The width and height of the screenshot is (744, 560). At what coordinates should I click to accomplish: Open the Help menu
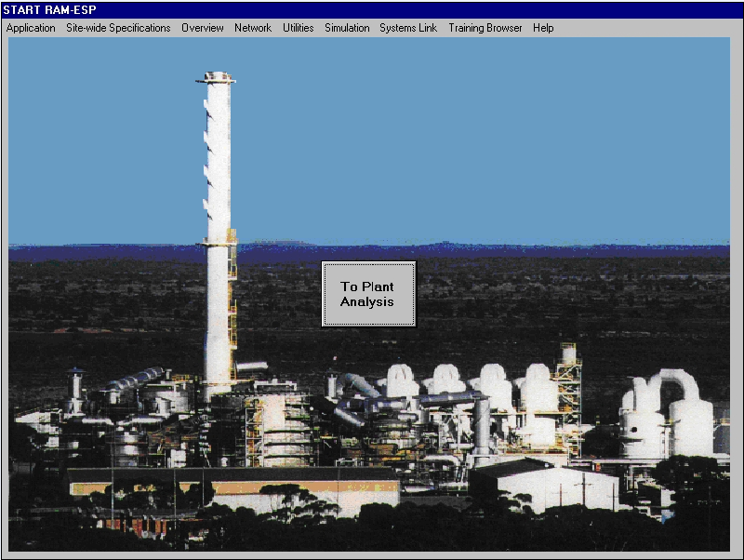tap(543, 28)
